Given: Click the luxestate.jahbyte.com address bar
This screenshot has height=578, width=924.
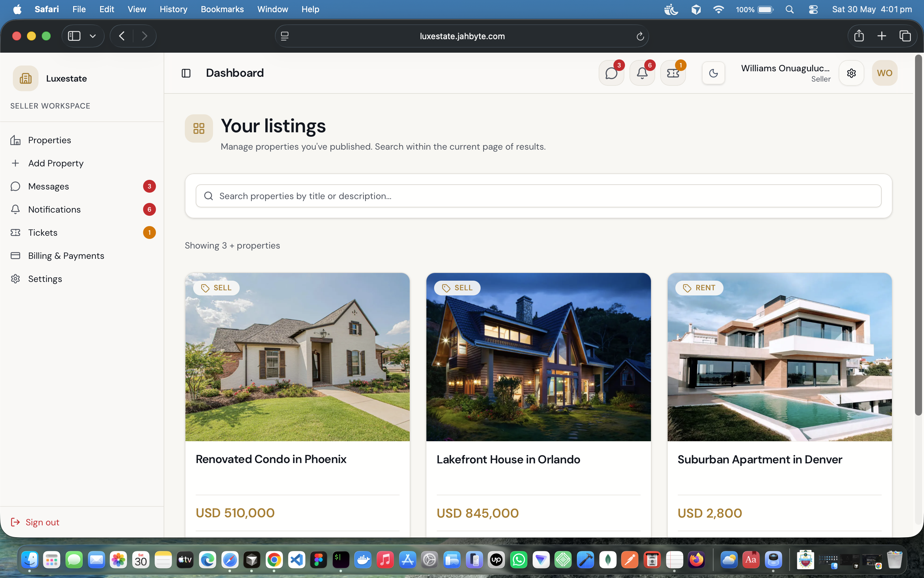Looking at the screenshot, I should pos(462,36).
